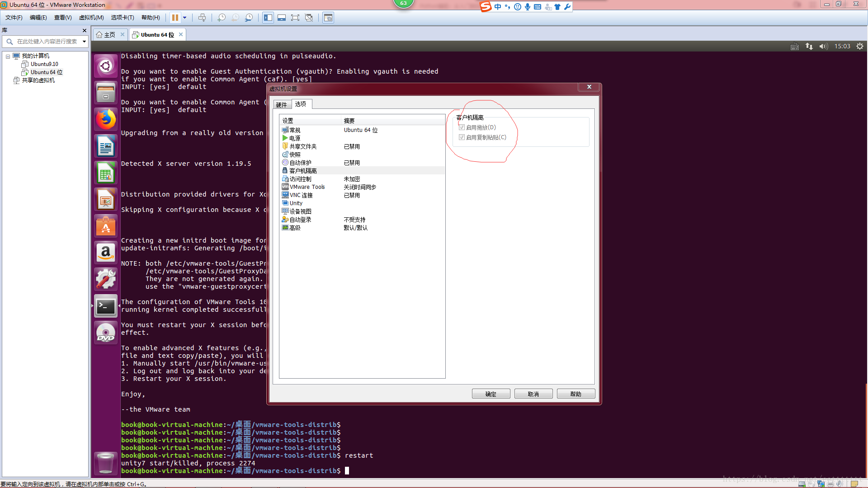Switch to the 主页 tab
The width and height of the screenshot is (868, 488).
tap(110, 35)
